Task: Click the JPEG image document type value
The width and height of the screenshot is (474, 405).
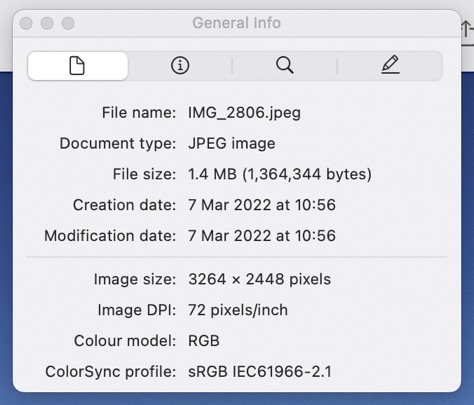Action: click(x=232, y=144)
